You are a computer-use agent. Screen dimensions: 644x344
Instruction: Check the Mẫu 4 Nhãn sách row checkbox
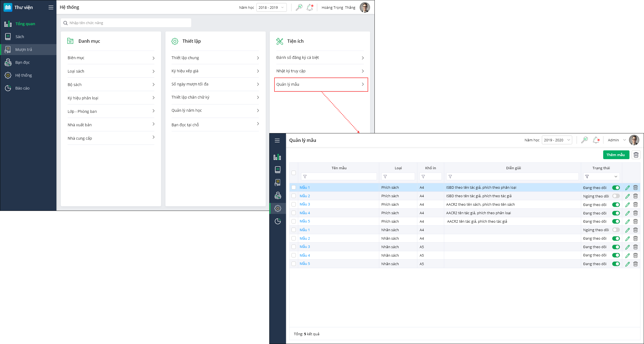(294, 255)
